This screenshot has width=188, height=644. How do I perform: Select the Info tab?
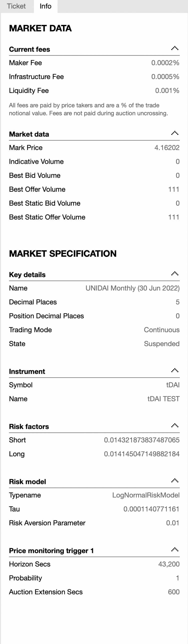(45, 6)
